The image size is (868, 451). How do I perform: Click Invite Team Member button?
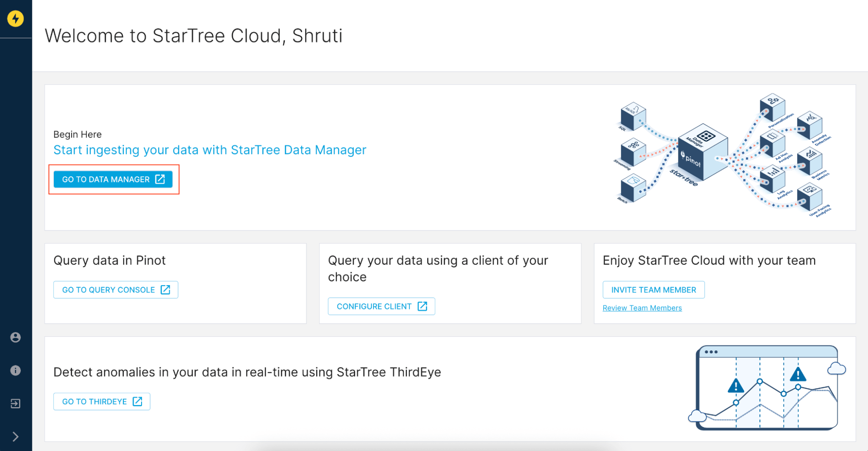[653, 290]
